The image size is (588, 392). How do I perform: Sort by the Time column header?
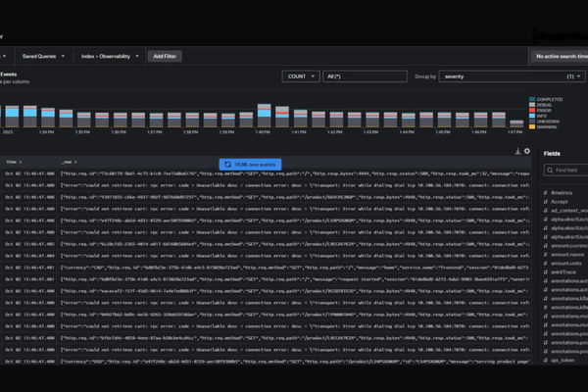(14, 162)
